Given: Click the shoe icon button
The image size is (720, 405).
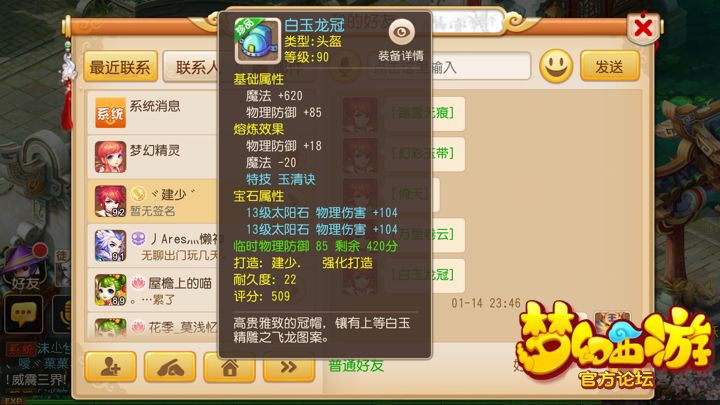Looking at the screenshot, I should pos(170,366).
